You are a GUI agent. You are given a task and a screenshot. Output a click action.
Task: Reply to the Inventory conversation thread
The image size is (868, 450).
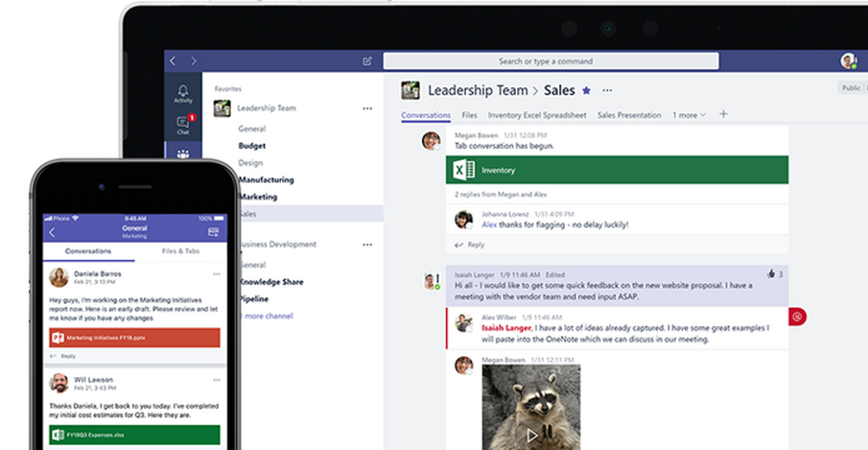coord(469,245)
